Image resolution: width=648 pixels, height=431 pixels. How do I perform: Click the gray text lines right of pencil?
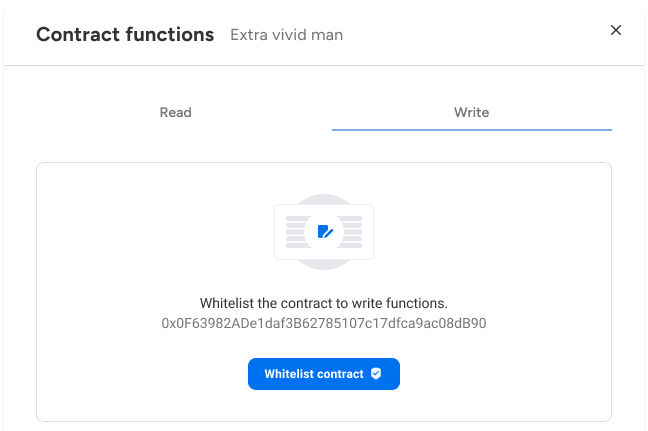(352, 232)
